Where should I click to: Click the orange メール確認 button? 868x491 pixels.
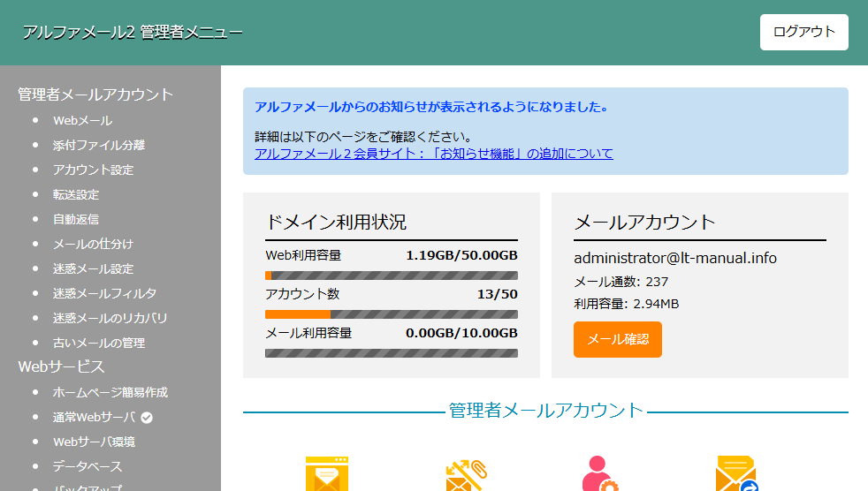(x=618, y=339)
